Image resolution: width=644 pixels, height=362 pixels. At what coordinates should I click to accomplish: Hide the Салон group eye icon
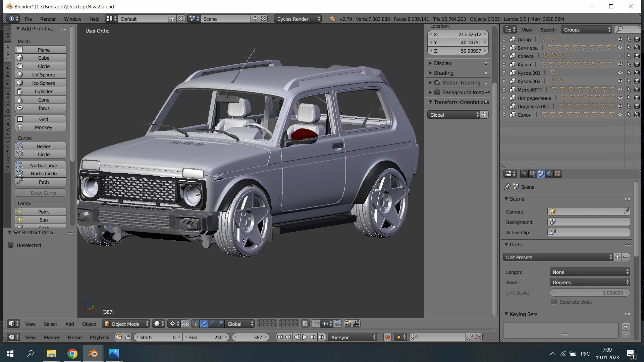[620, 115]
